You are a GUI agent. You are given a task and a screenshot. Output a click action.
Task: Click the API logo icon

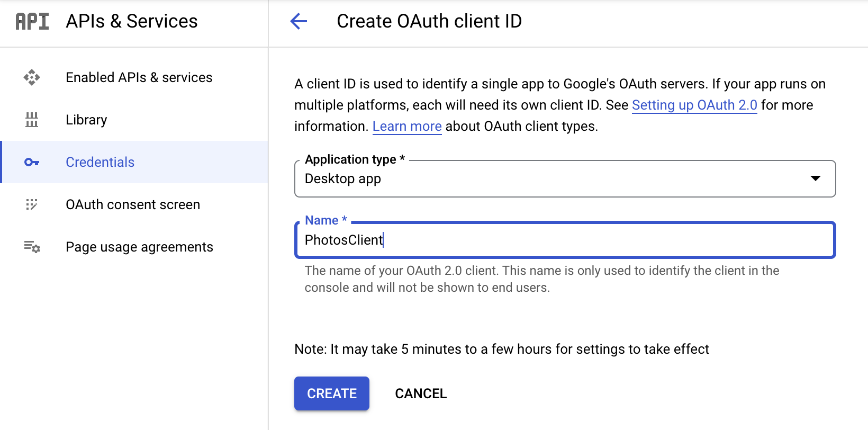(x=32, y=21)
